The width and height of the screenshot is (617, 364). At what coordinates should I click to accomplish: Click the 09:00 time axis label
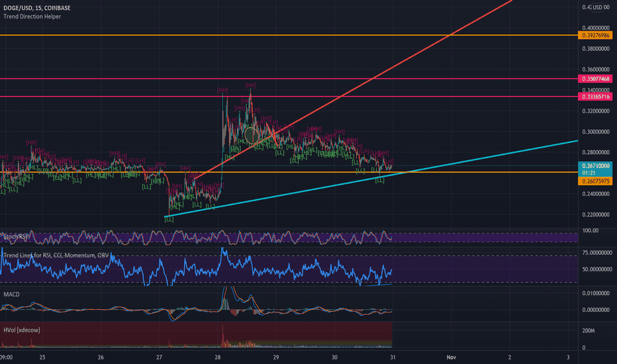point(7,357)
